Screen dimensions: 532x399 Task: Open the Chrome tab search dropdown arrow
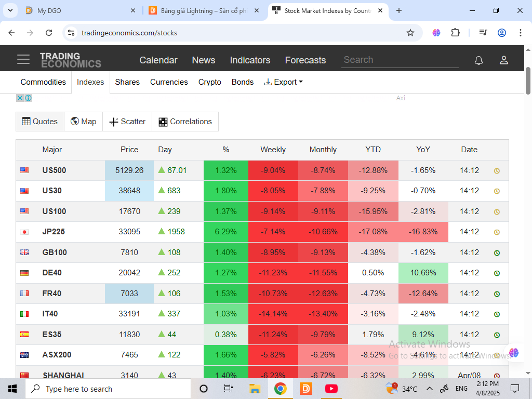click(10, 10)
